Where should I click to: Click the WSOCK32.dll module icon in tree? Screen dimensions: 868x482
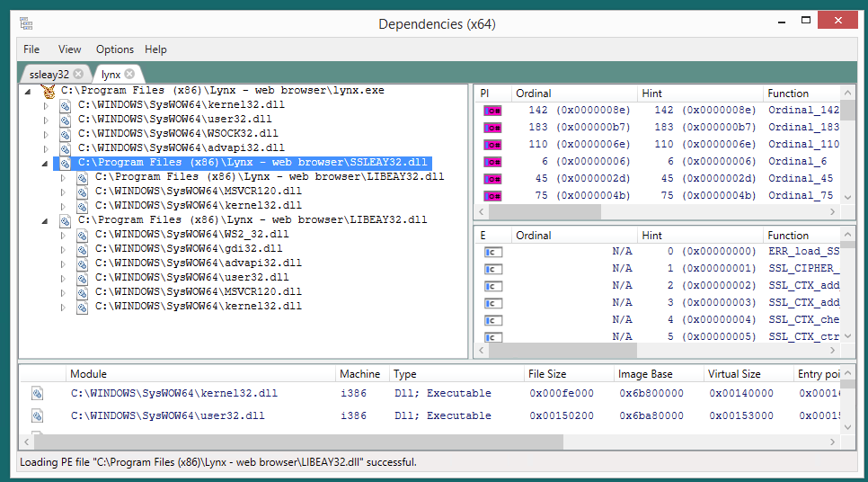pyautogui.click(x=65, y=134)
